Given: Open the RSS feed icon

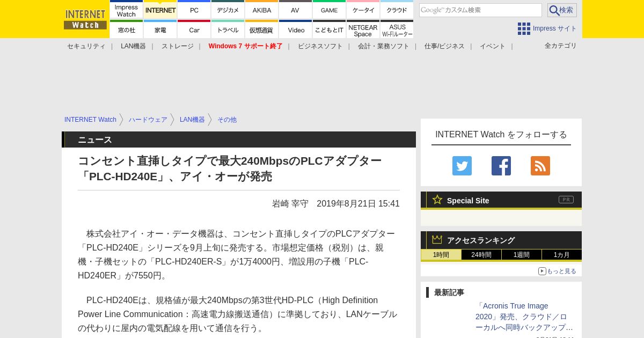Looking at the screenshot, I should pos(540,166).
